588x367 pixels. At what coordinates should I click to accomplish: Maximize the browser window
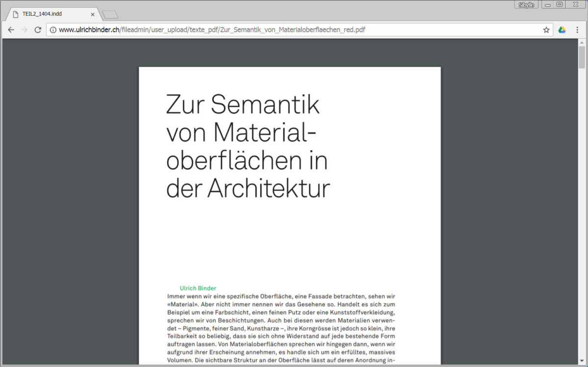pos(560,5)
